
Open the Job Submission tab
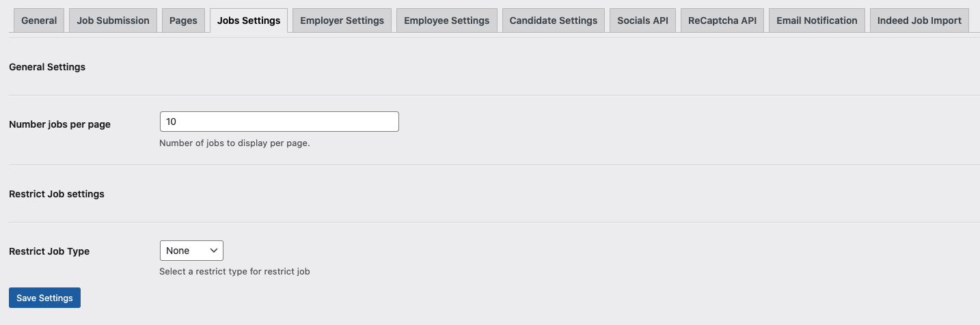click(113, 20)
